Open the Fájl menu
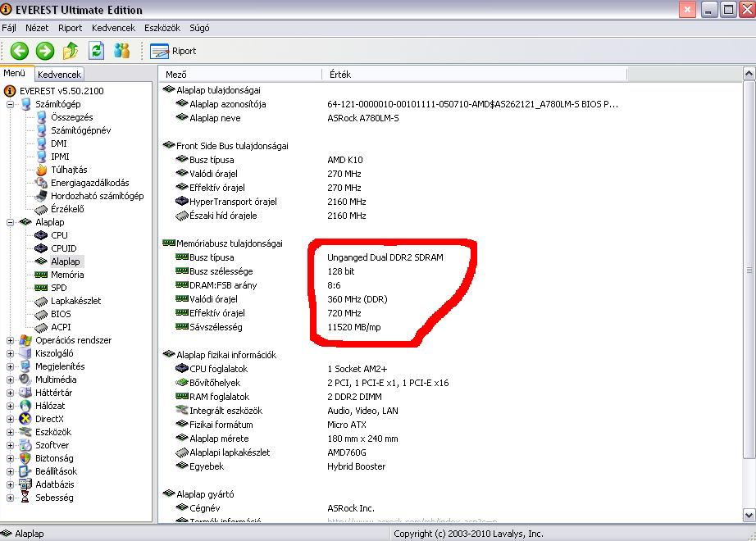756x541 pixels. [x=9, y=28]
